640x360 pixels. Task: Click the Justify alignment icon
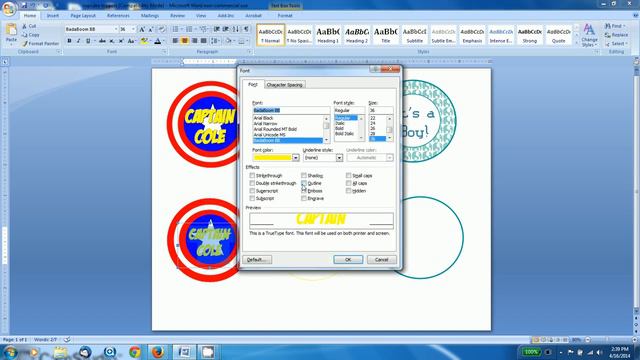coord(204,41)
